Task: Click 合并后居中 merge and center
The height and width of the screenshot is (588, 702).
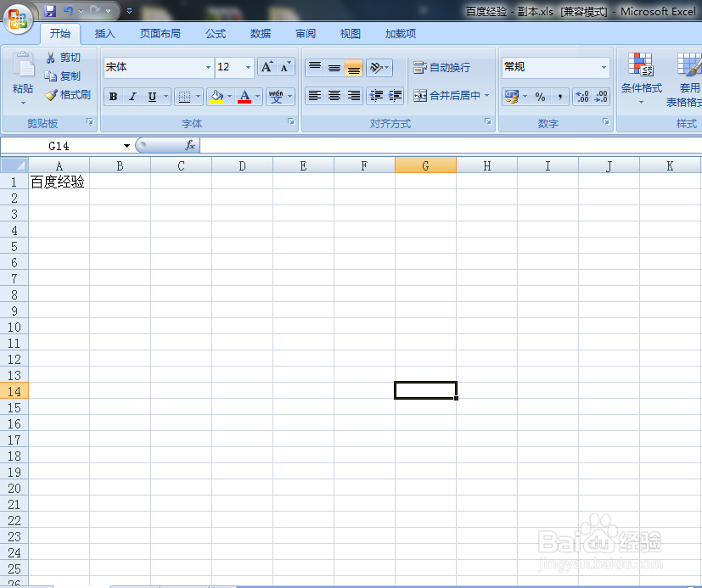Action: click(446, 95)
